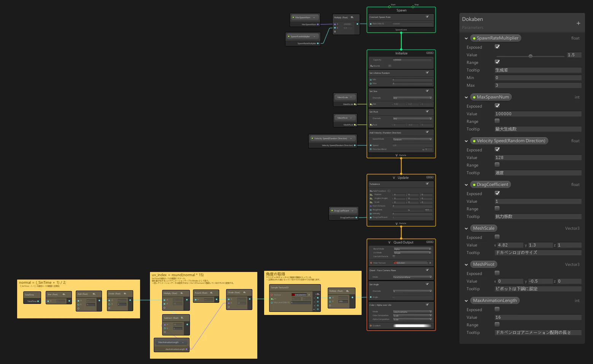Toggle Range checkbox under MaxSpawnNum
Screen dimensions: 593x364
[x=497, y=121]
